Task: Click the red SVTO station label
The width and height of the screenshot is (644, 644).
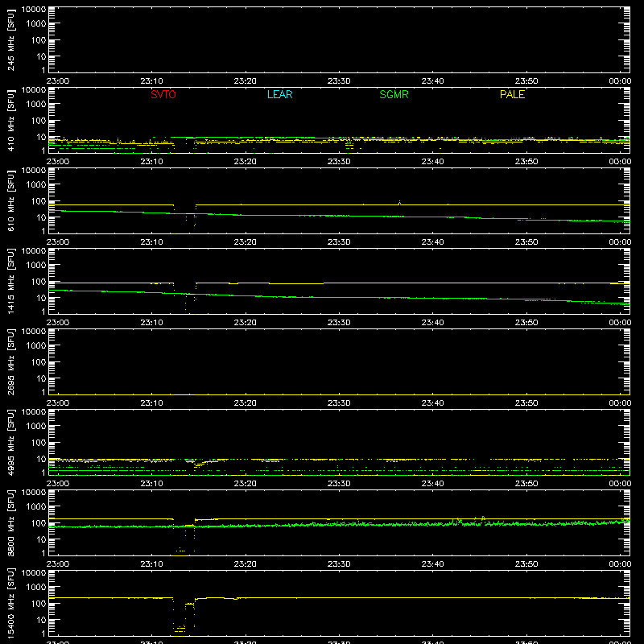Action: 163,94
